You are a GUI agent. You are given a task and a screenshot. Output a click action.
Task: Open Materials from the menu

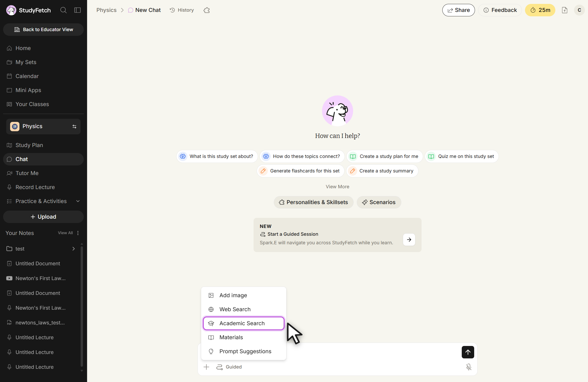tap(244, 337)
